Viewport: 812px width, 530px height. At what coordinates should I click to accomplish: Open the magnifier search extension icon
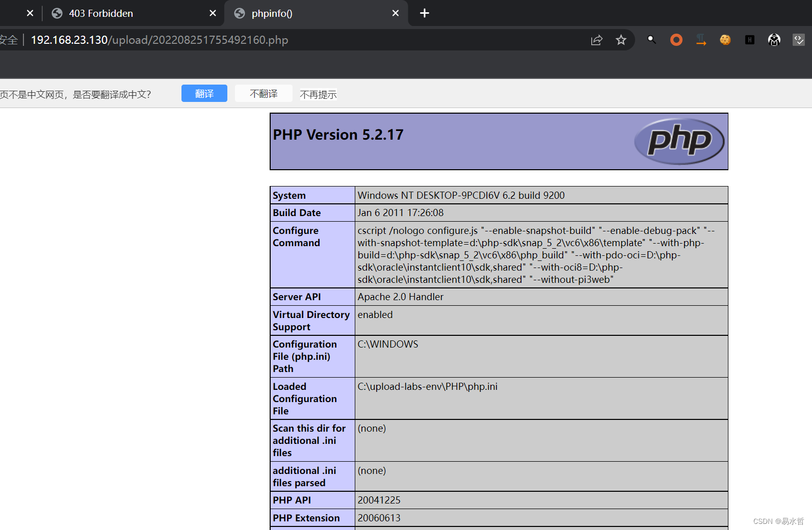coord(651,39)
